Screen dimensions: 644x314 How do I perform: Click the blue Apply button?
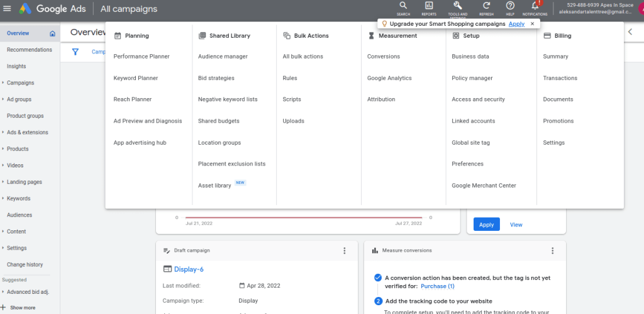click(486, 225)
